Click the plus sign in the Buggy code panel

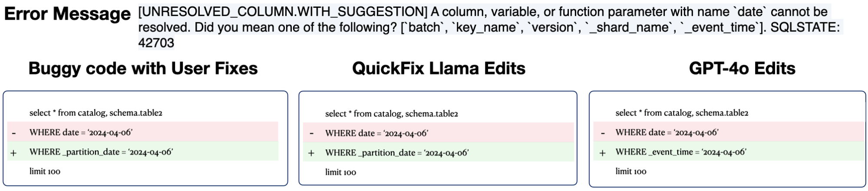14,153
